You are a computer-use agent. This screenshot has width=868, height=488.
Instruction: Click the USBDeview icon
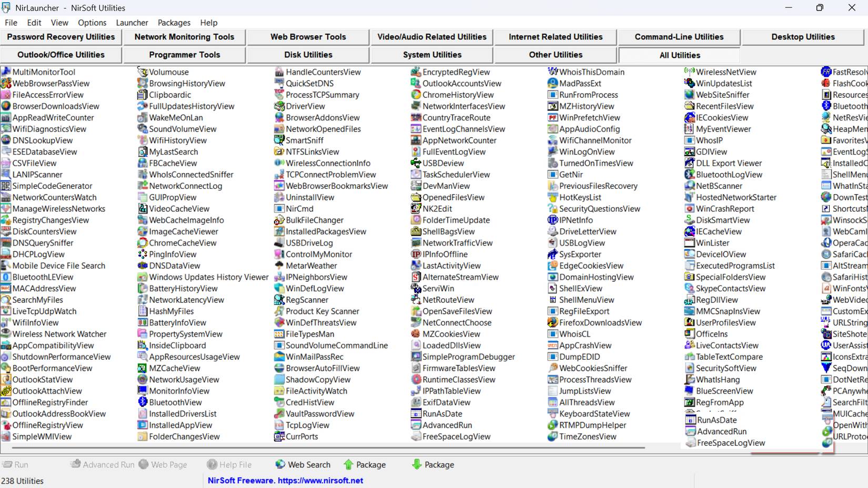point(416,163)
